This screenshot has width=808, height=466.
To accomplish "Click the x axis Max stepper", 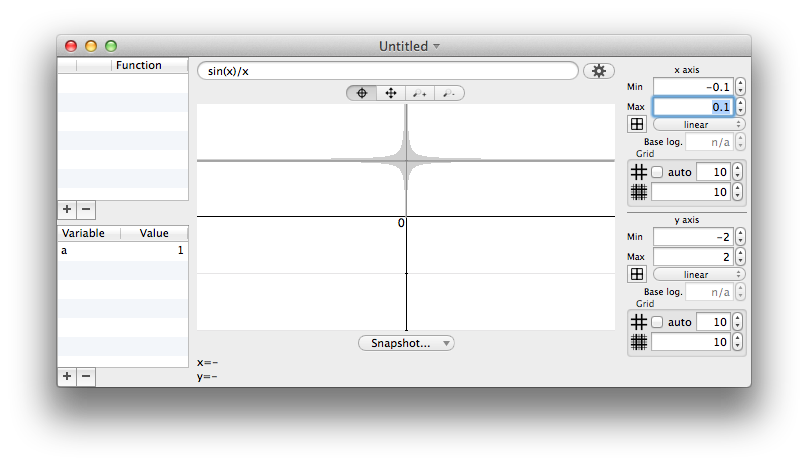I will [x=740, y=107].
